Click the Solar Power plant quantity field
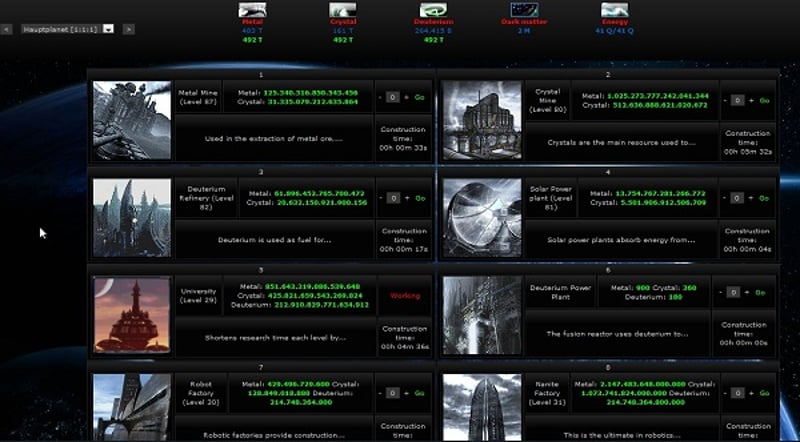 (737, 198)
